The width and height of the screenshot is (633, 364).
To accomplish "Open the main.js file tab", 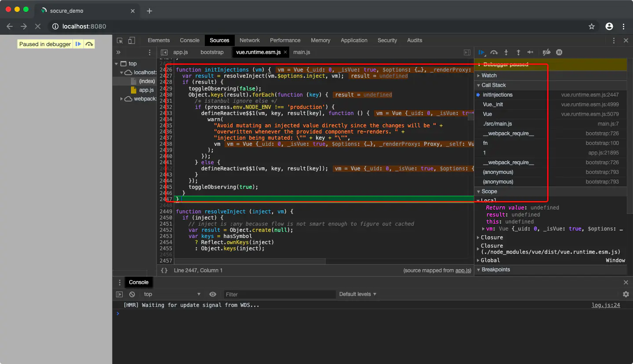I will 302,52.
